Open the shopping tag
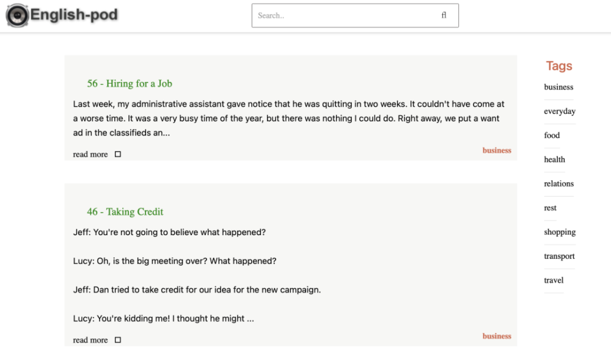Screen dimensions: 611x364 pos(560,232)
